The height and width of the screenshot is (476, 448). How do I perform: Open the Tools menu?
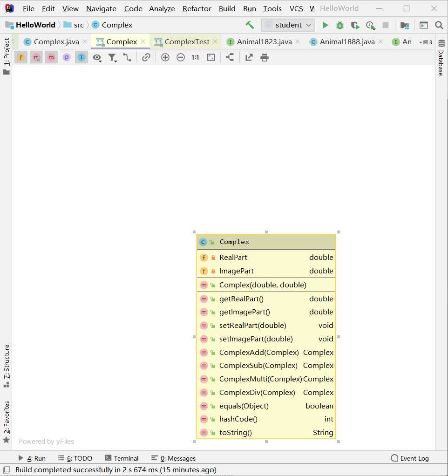pos(272,8)
